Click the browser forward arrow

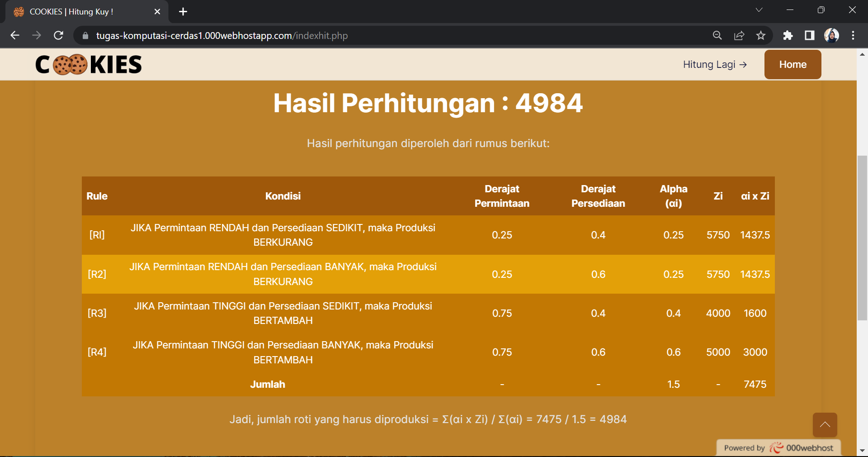point(37,35)
